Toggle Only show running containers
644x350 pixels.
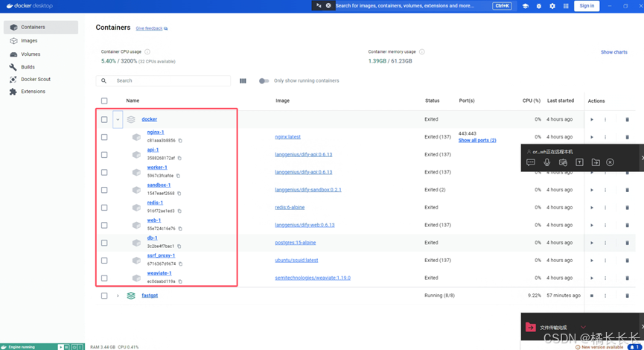[x=264, y=81]
